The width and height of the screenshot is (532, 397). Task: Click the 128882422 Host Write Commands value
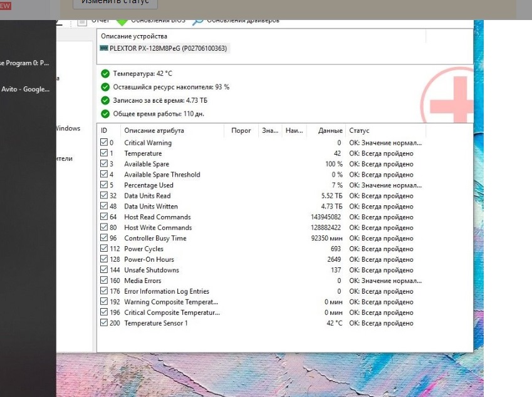point(326,227)
